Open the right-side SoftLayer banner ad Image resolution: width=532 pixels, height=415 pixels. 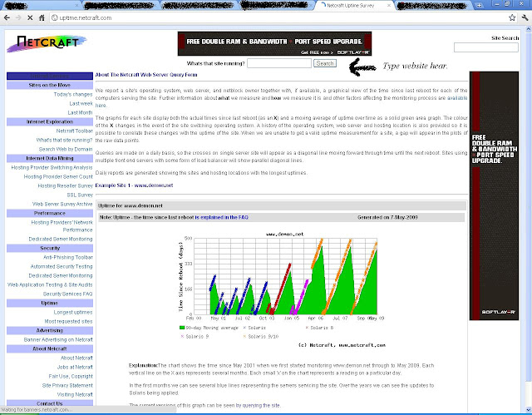[494, 195]
